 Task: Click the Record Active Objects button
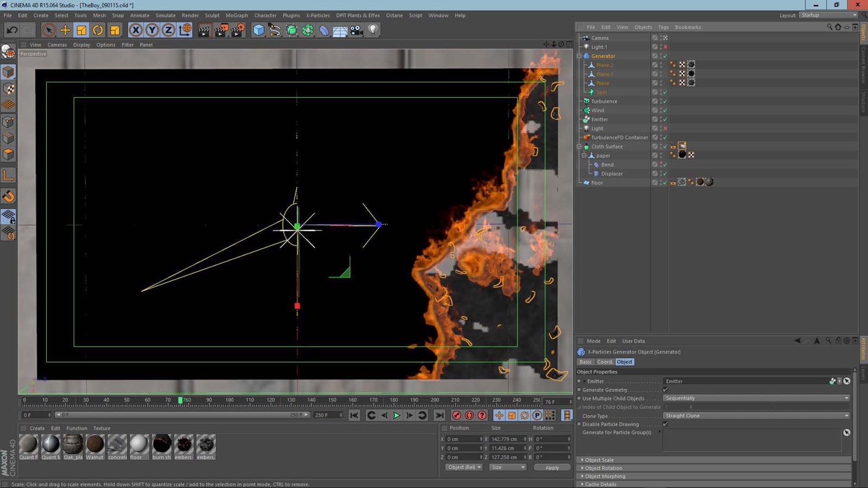click(x=457, y=415)
